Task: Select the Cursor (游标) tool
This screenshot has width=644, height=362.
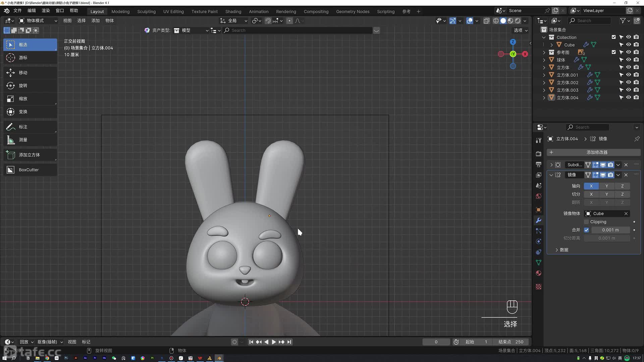Action: (x=30, y=58)
